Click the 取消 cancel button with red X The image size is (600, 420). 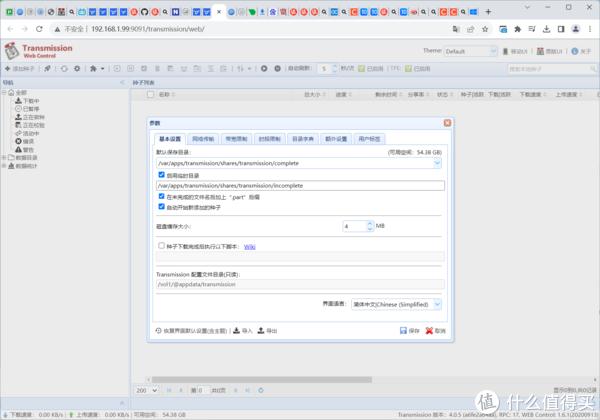435,330
